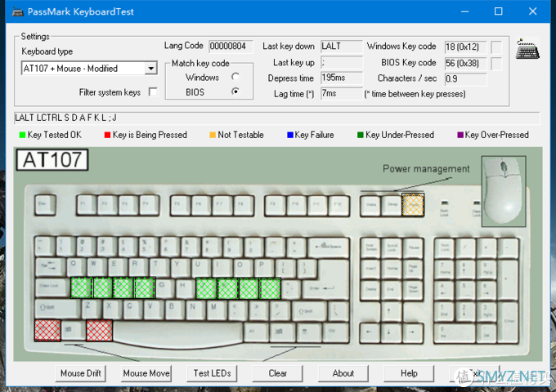556x392 pixels.
Task: Open Help from the bottom buttons
Action: [409, 373]
